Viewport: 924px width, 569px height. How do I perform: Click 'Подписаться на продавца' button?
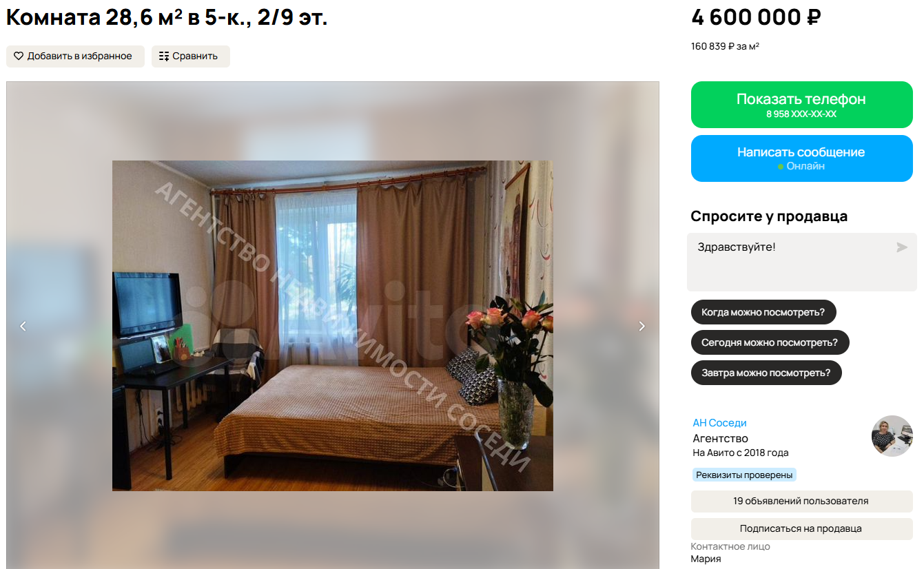coord(801,529)
